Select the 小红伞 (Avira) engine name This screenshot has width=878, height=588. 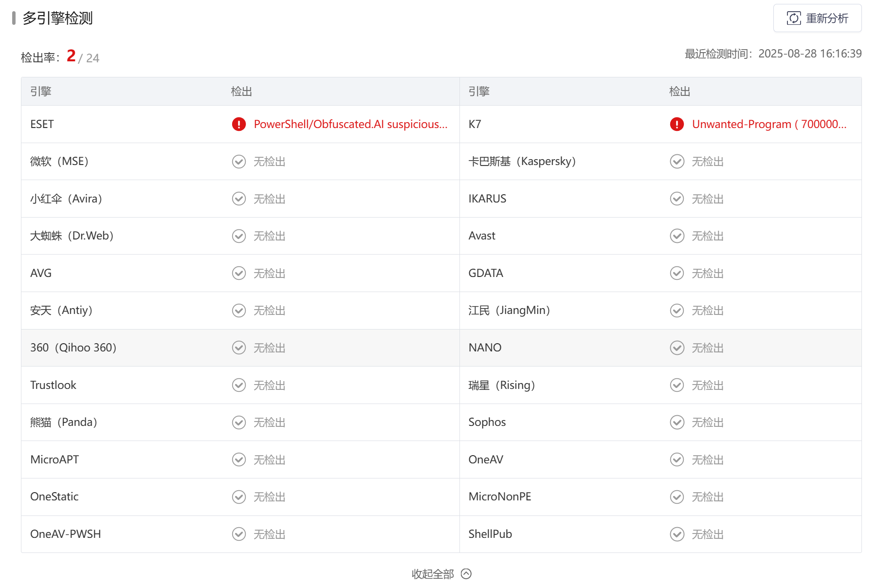pos(66,199)
